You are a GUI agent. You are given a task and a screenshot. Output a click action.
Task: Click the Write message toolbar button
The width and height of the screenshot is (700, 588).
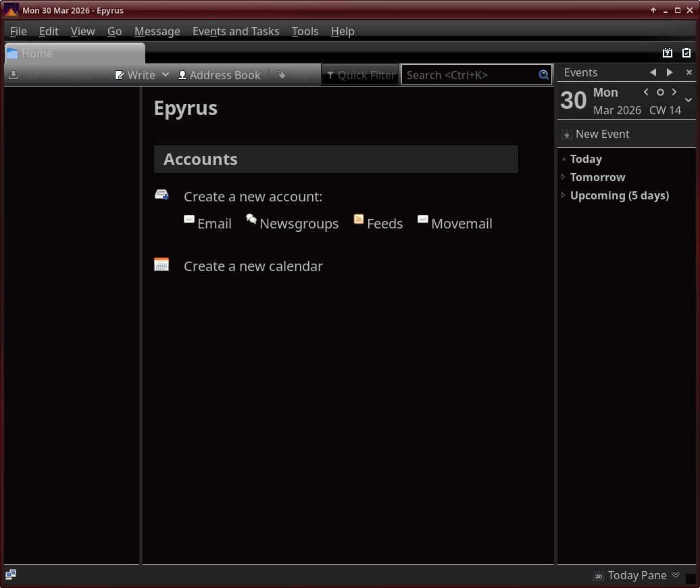click(136, 75)
